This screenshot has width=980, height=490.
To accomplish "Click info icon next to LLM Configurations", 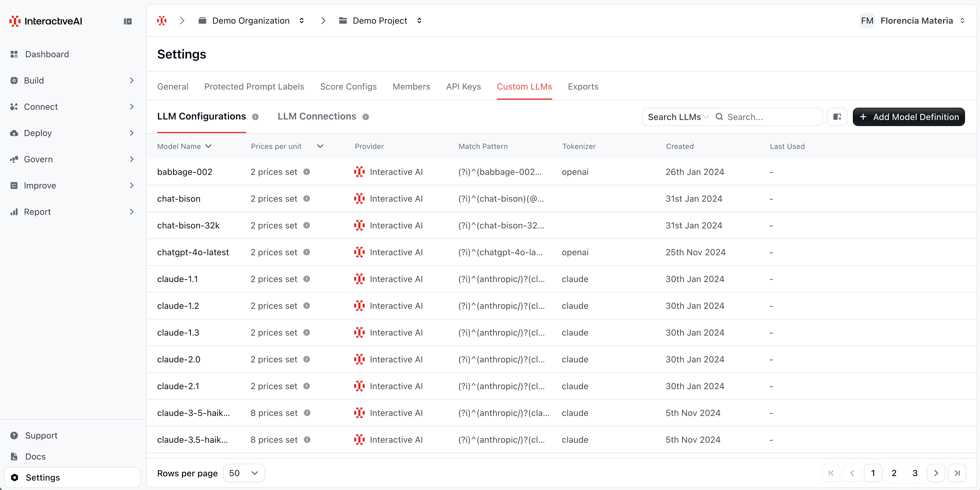I will [255, 117].
